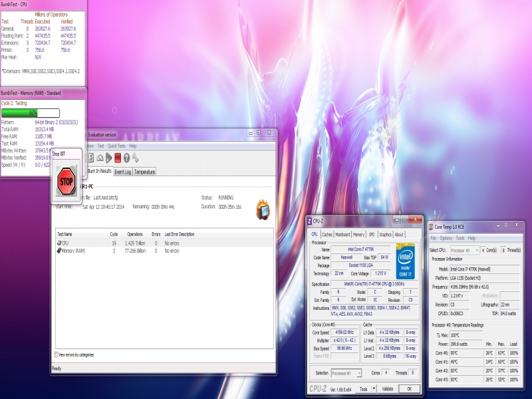Close the CPU-Z window
The height and width of the screenshot is (399, 532).
point(415,219)
